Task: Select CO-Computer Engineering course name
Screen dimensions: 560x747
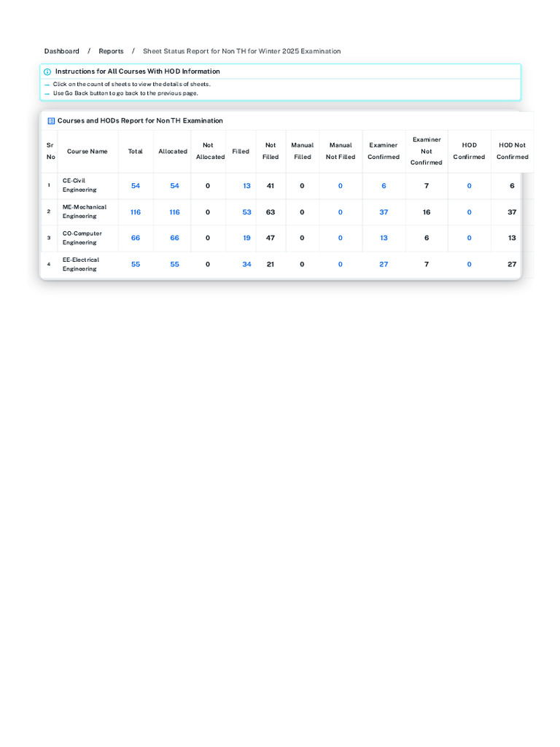Action: 82,238
